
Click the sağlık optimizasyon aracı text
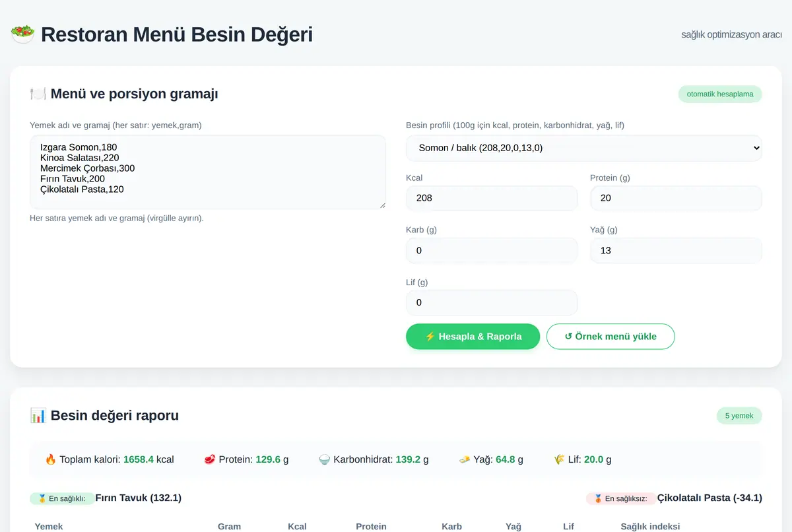[731, 34]
